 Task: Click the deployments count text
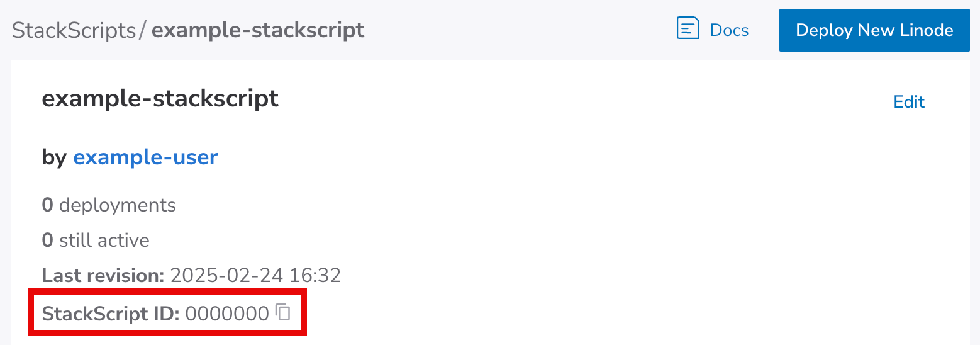tap(109, 205)
